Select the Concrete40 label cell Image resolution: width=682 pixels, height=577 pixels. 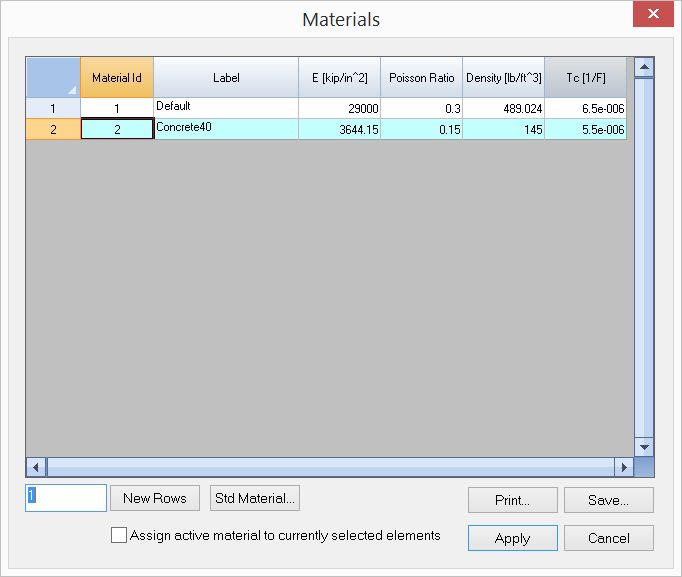(x=226, y=129)
